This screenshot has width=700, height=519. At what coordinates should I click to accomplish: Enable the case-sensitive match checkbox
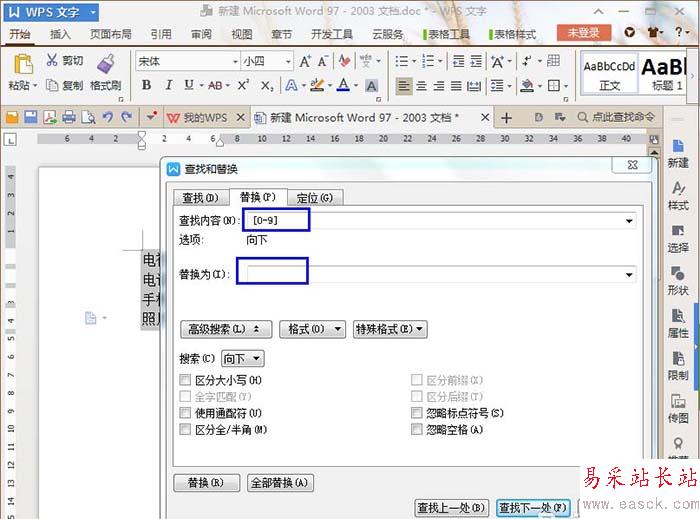(x=185, y=380)
